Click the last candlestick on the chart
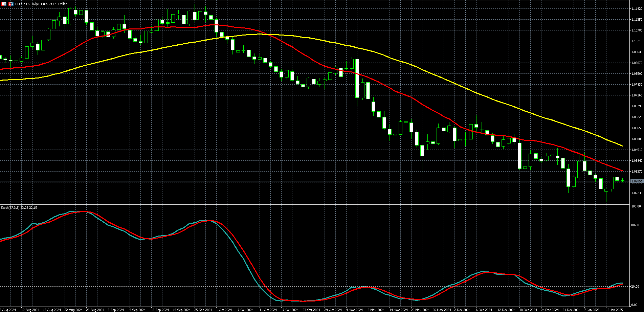 (x=622, y=181)
